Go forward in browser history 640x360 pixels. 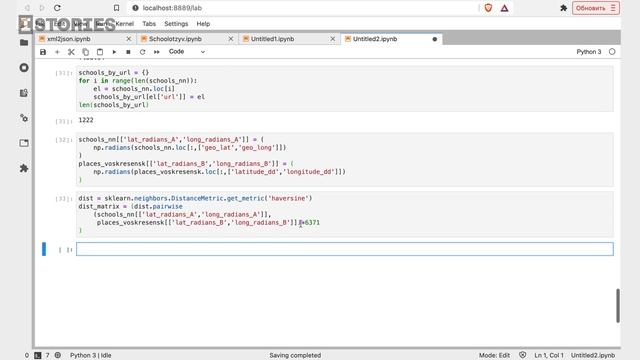pos(42,8)
